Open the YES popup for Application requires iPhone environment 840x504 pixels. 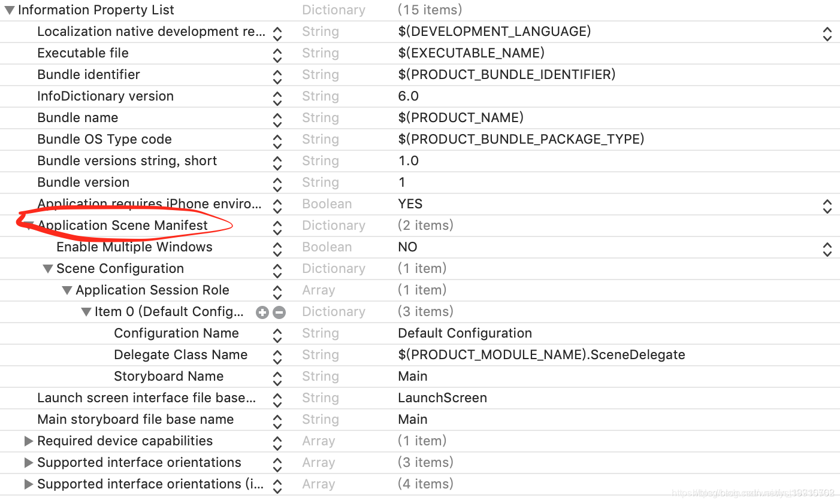827,206
